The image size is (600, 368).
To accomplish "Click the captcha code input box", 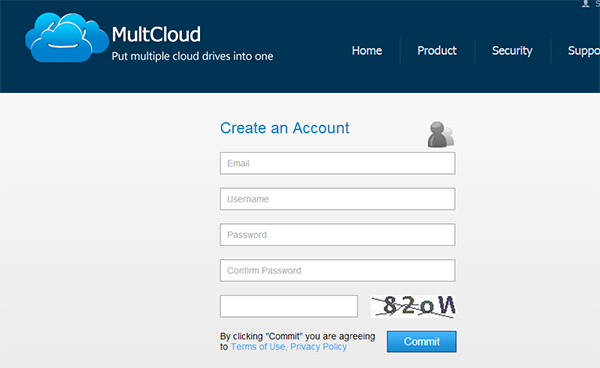I will (289, 306).
